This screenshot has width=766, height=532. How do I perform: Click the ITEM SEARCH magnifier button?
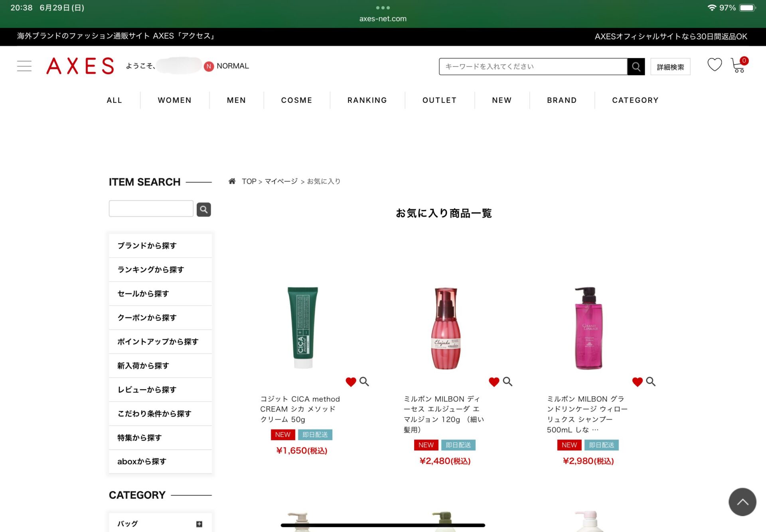click(x=204, y=209)
